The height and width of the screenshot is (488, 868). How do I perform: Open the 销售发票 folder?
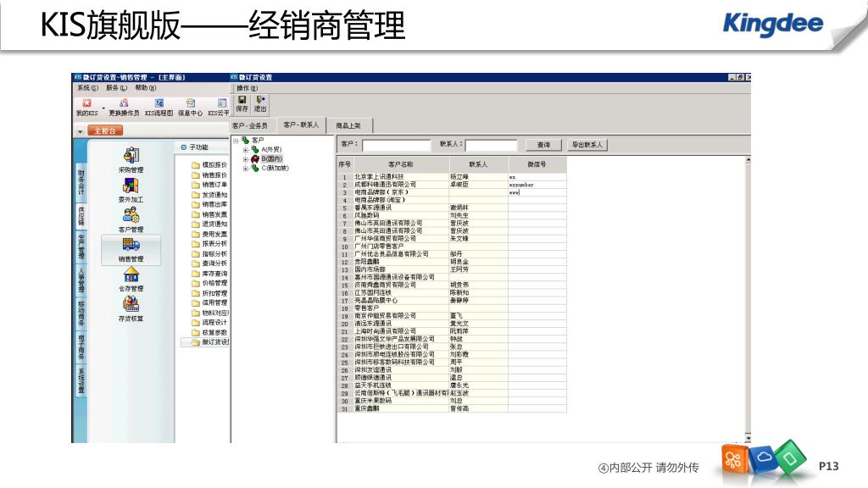pyautogui.click(x=209, y=214)
